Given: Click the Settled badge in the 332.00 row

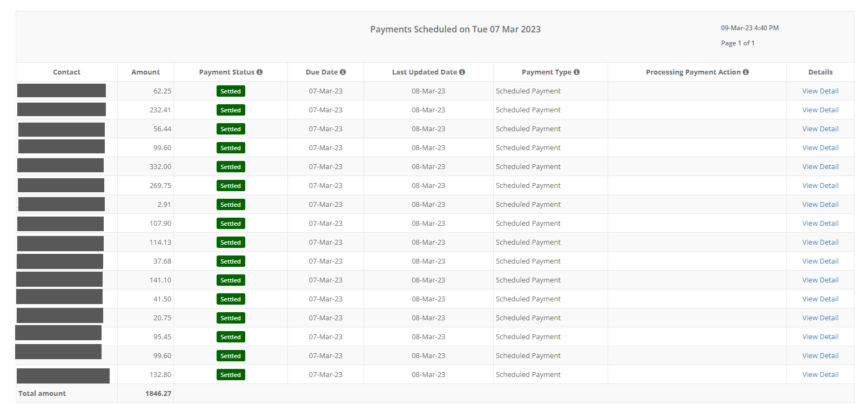Looking at the screenshot, I should (x=231, y=167).
